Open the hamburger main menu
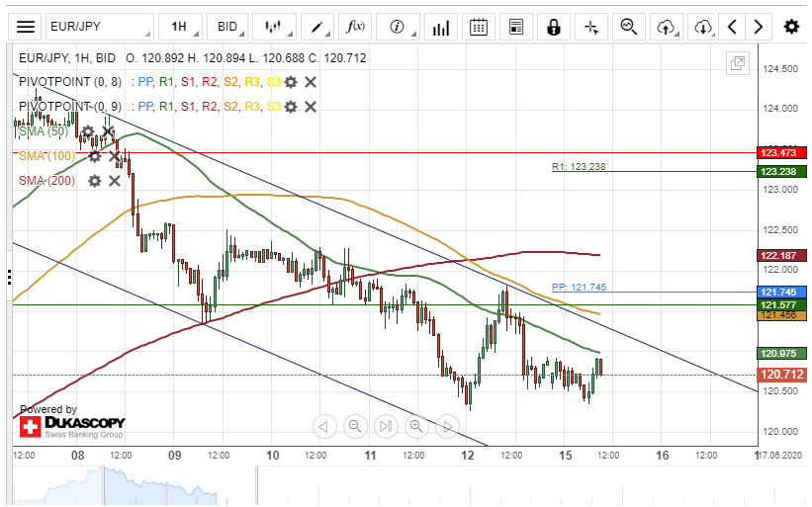812x507 pixels. coord(26,27)
